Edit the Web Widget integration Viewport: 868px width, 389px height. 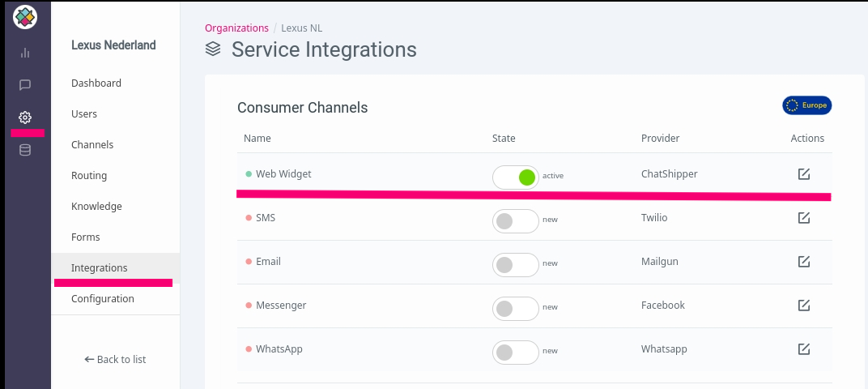(x=804, y=174)
